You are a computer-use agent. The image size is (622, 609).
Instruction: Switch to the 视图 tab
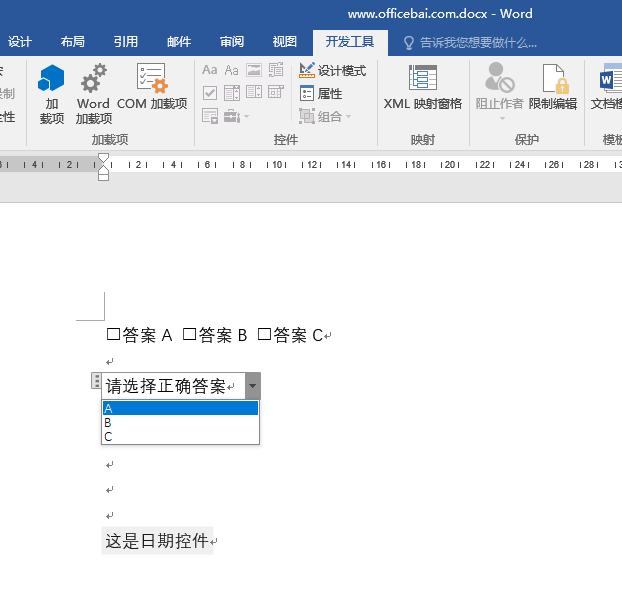285,42
